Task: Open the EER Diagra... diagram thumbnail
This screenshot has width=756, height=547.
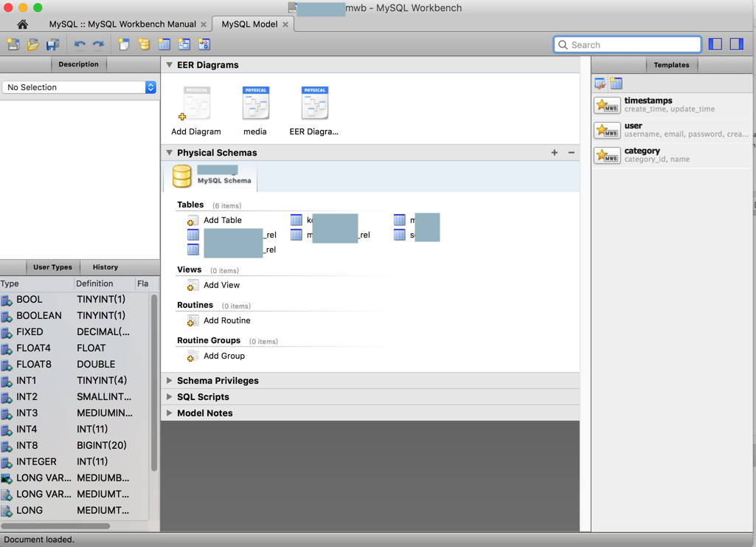Action: [x=314, y=103]
